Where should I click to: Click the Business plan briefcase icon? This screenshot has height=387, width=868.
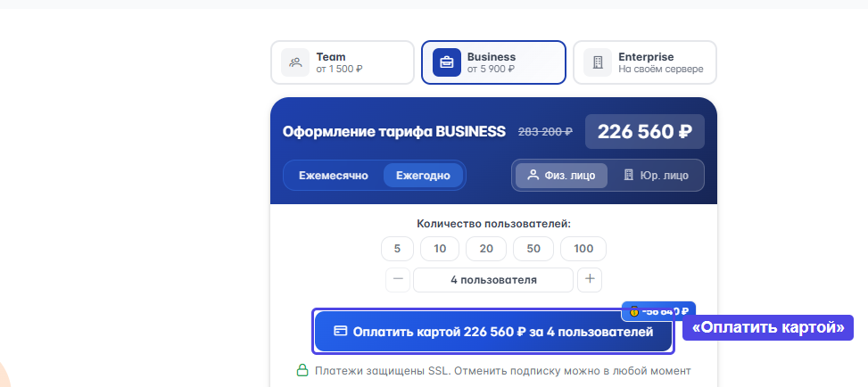pyautogui.click(x=446, y=62)
